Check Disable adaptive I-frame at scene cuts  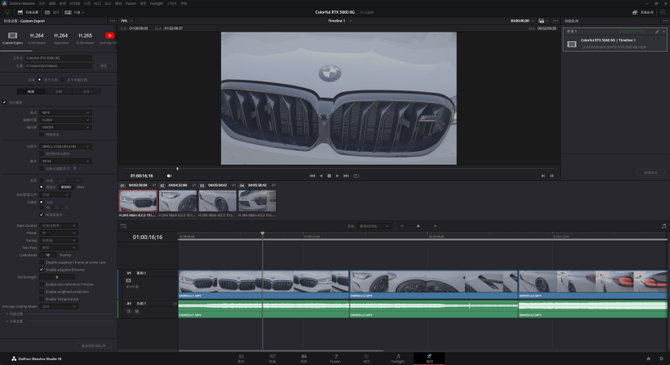tap(41, 262)
